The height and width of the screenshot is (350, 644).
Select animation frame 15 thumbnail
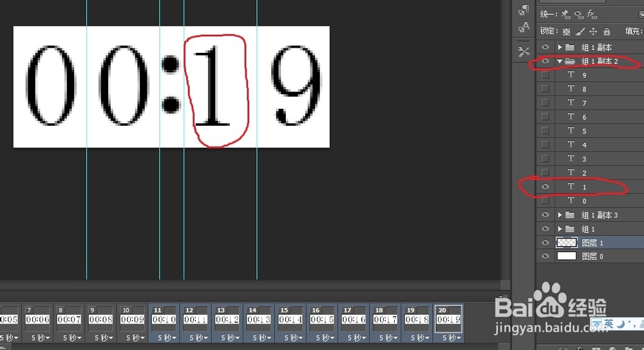click(290, 319)
